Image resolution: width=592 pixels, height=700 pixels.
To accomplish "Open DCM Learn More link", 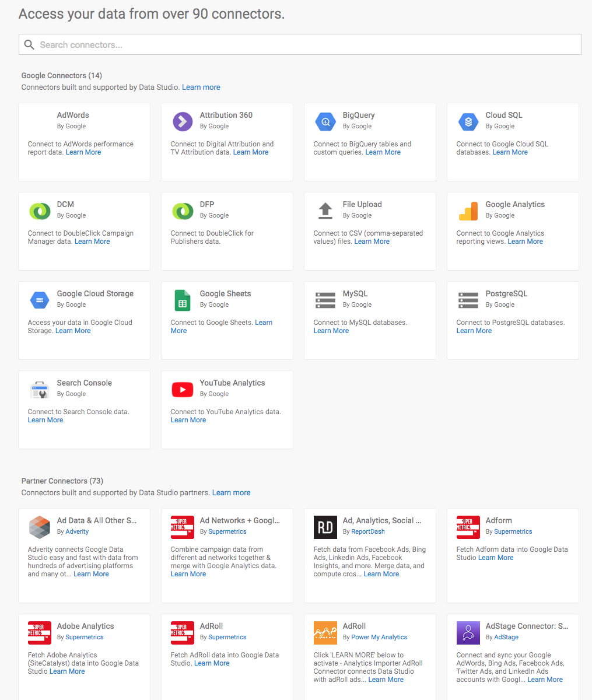I will (x=92, y=242).
